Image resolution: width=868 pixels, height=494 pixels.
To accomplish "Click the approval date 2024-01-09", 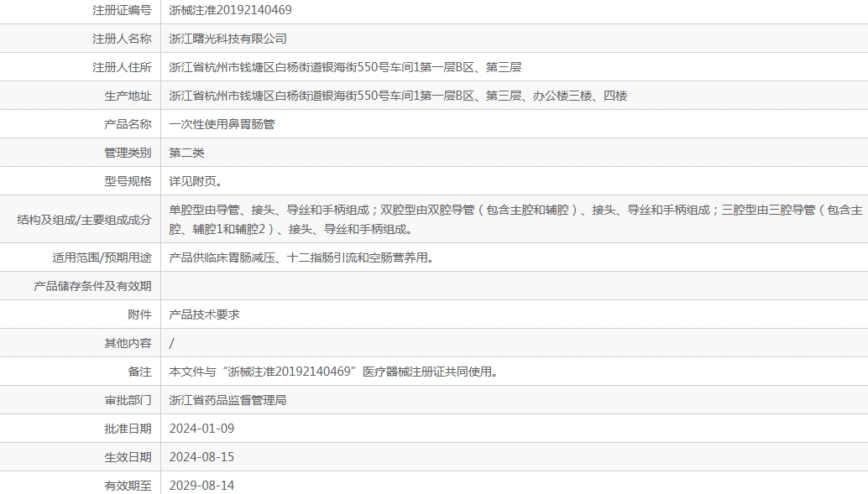I will 201,429.
